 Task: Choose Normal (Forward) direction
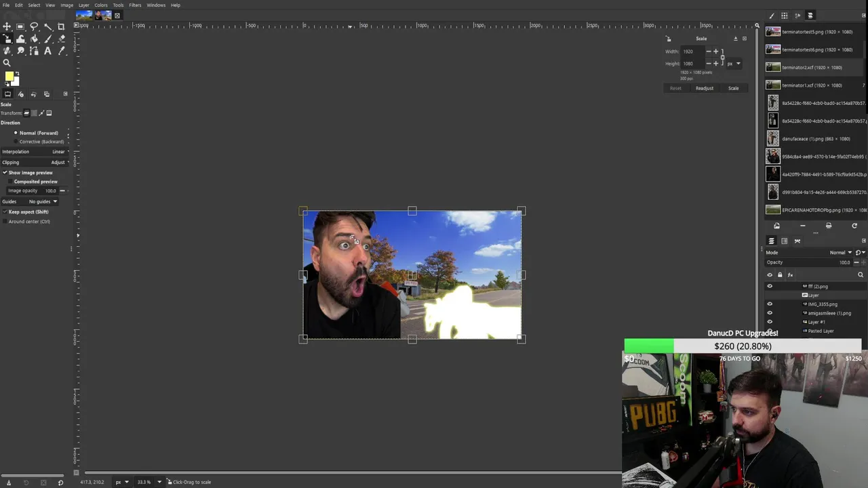tap(36, 133)
